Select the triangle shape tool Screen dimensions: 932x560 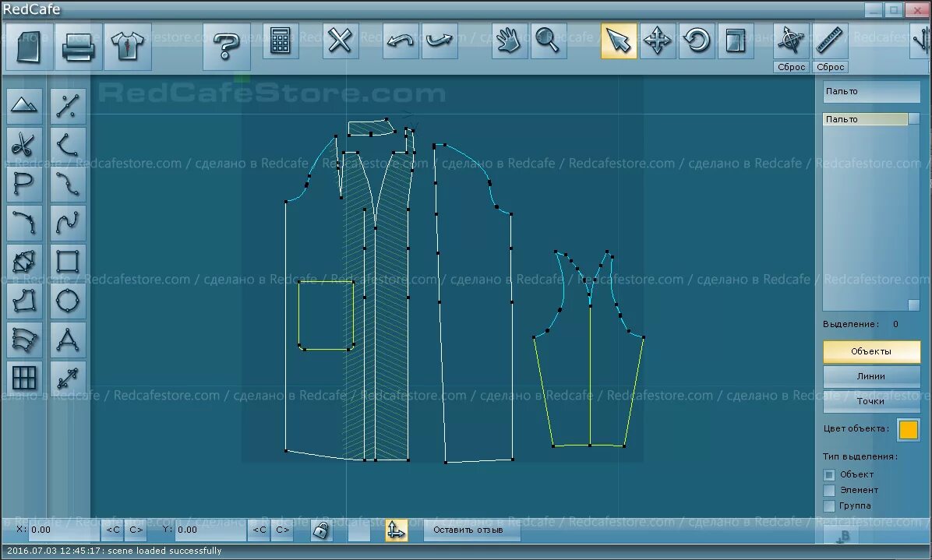tap(24, 106)
